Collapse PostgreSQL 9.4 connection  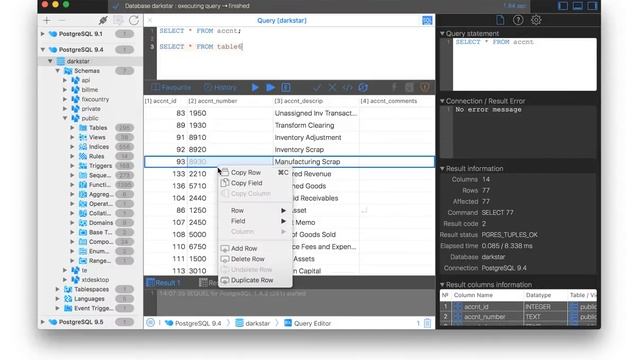pyautogui.click(x=43, y=49)
